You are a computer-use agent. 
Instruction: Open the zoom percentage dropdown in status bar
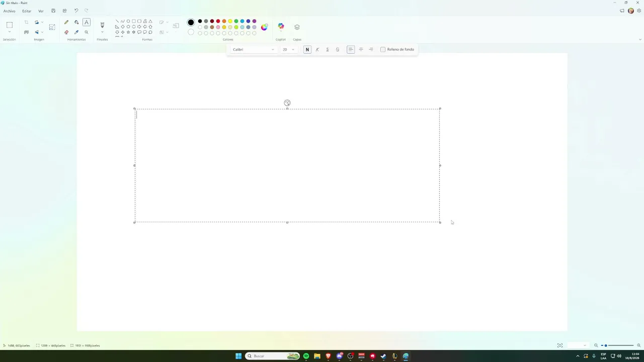tap(578, 345)
